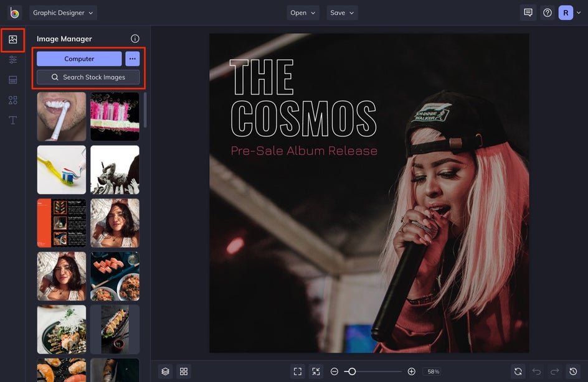Select Pre-Sale Album Release text on canvas
The height and width of the screenshot is (382, 588).
tap(304, 151)
